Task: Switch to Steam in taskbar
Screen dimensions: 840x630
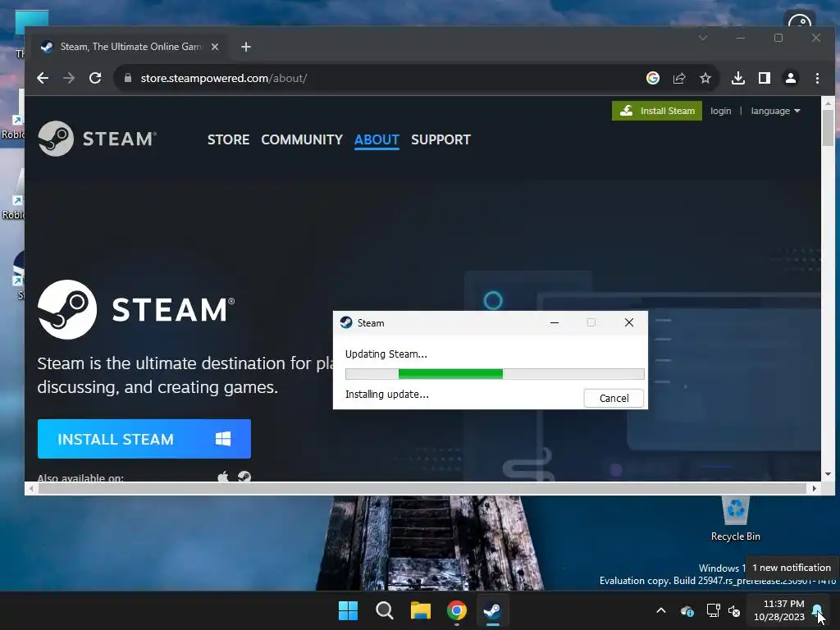Action: click(x=492, y=610)
